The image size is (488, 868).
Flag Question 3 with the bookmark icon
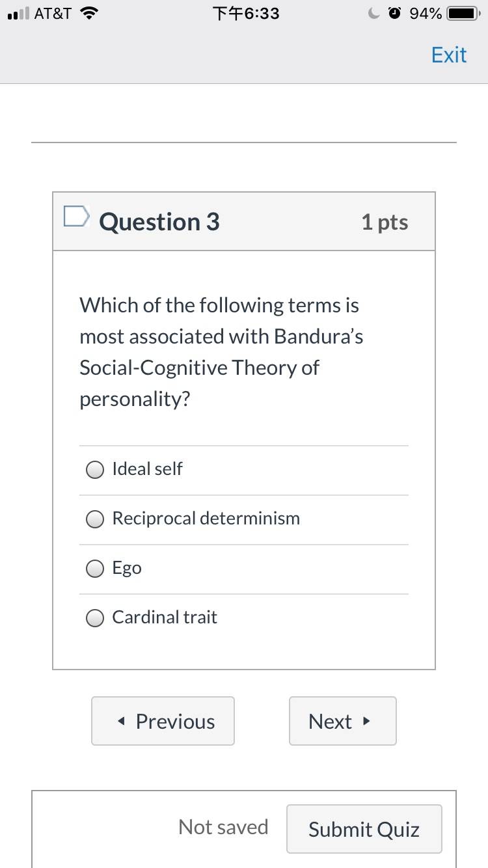[x=75, y=217]
